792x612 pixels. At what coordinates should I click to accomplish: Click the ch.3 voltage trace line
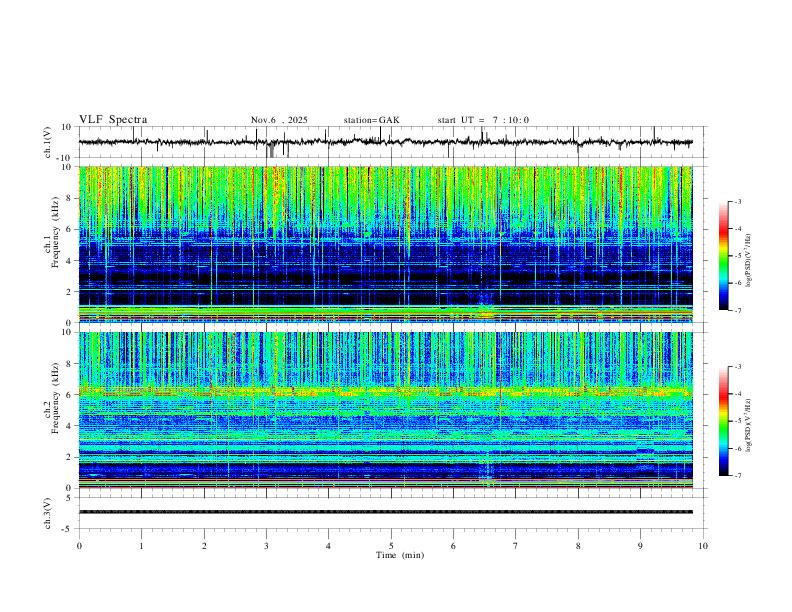386,512
